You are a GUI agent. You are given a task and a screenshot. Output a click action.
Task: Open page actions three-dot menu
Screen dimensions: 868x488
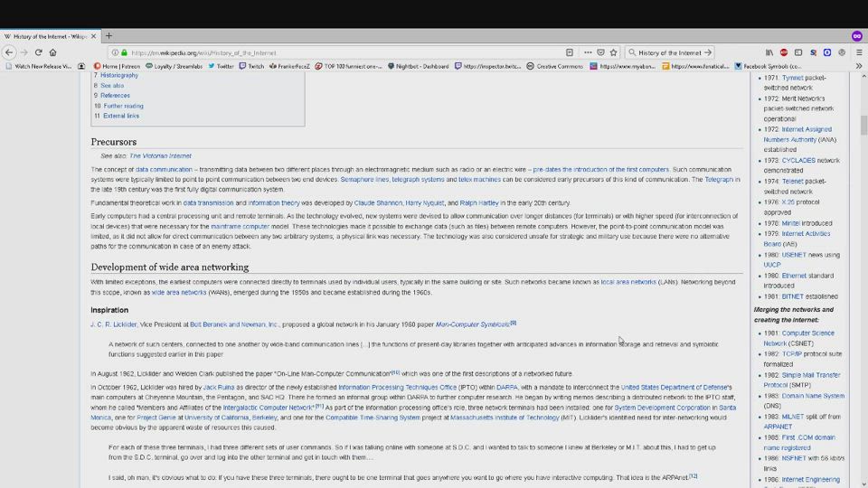pyautogui.click(x=588, y=52)
